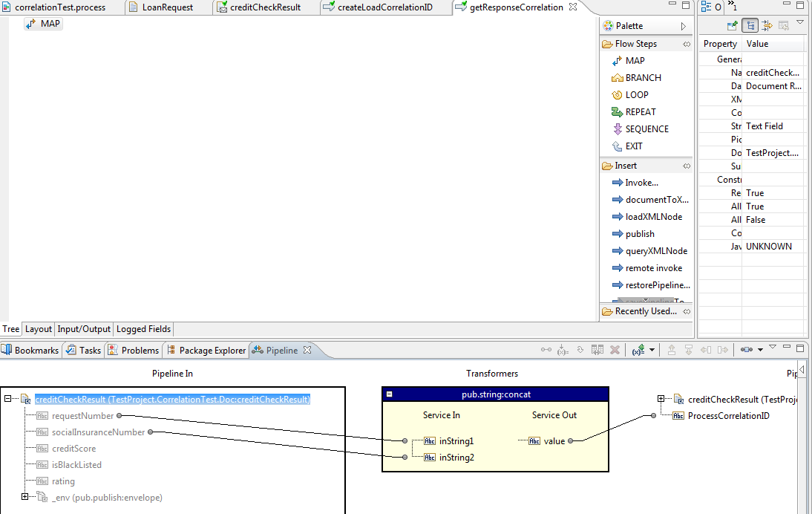Viewport: 812px width, 514px height.
Task: Collapse the pub.string:concat transformer box
Action: coord(389,394)
